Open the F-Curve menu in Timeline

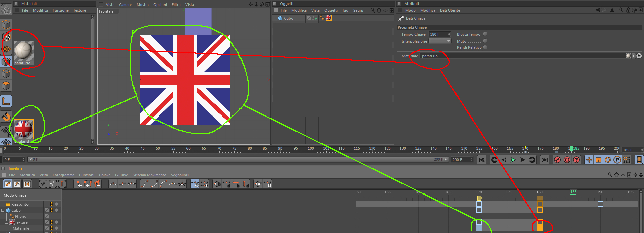click(x=121, y=175)
